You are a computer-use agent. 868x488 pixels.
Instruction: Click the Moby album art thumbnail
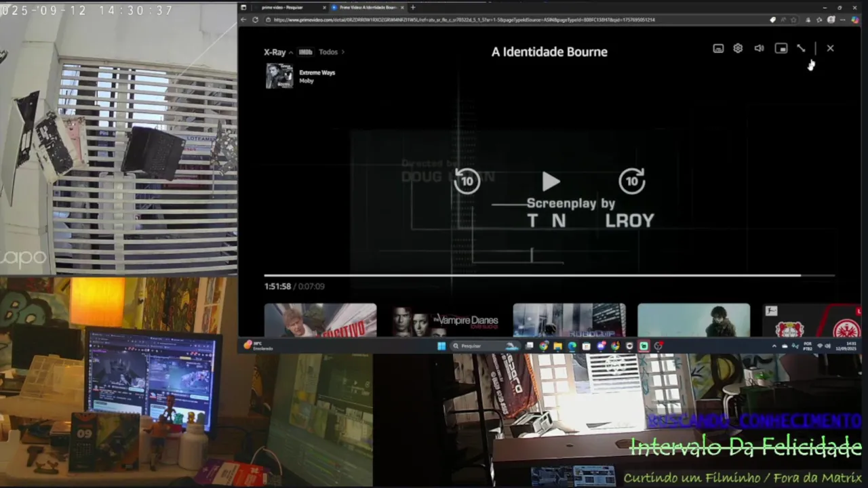click(x=279, y=76)
